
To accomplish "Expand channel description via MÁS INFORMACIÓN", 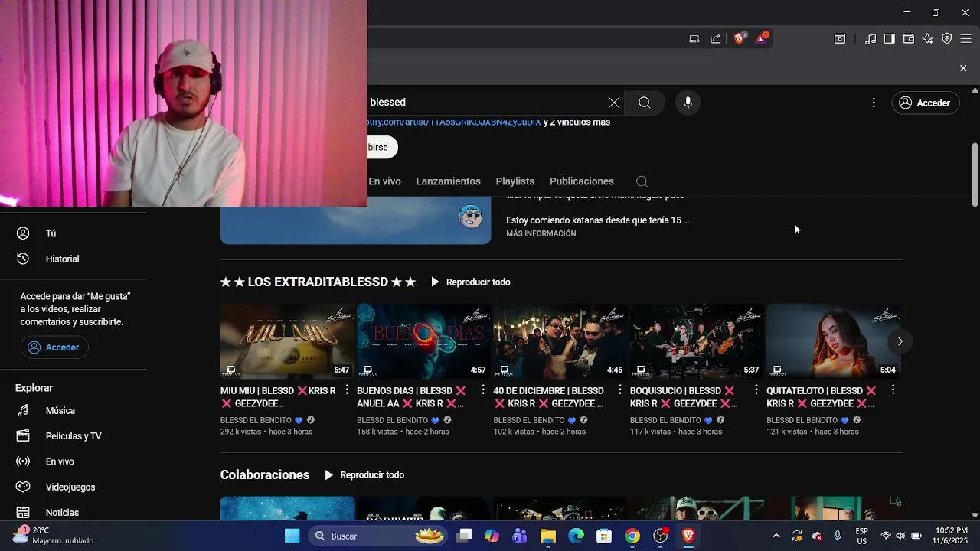I will tap(541, 234).
